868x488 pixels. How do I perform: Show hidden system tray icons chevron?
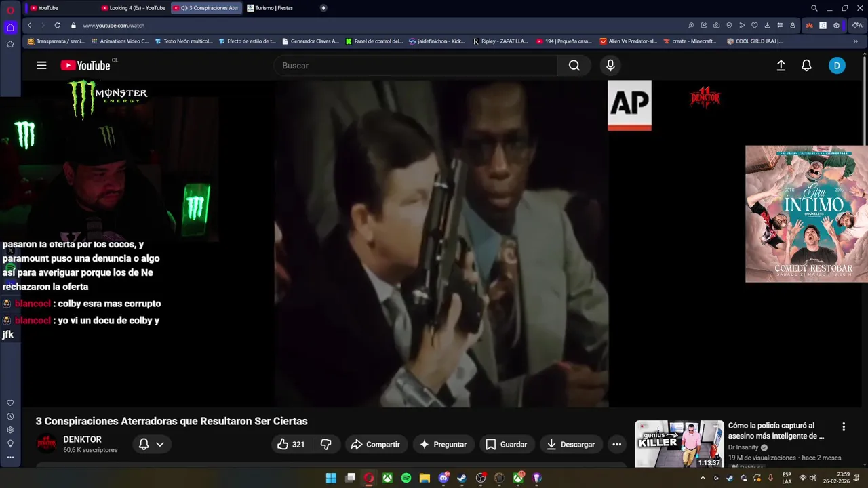pyautogui.click(x=703, y=478)
